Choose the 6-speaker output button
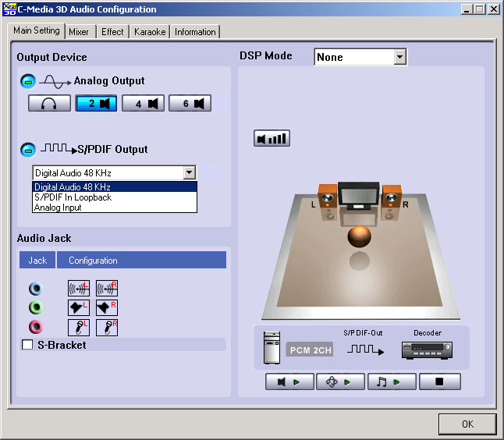 [190, 103]
